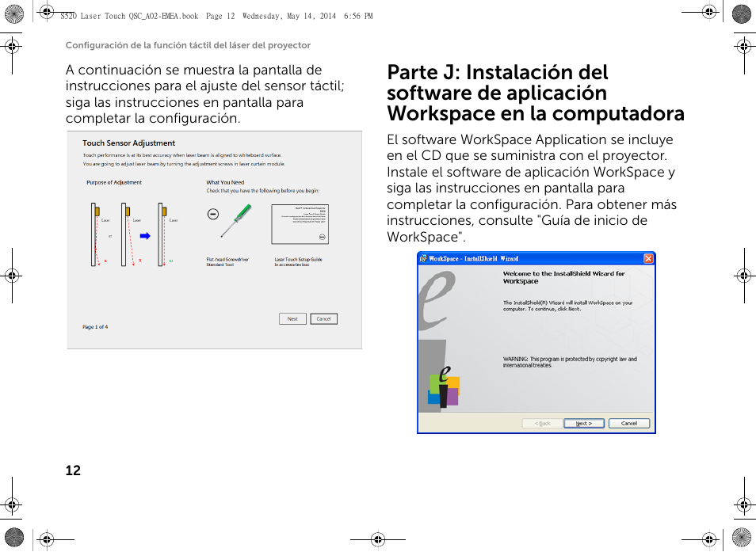Click the "Page 1 of 4" indicator
Image resolution: width=756 pixels, height=552 pixels.
95,327
